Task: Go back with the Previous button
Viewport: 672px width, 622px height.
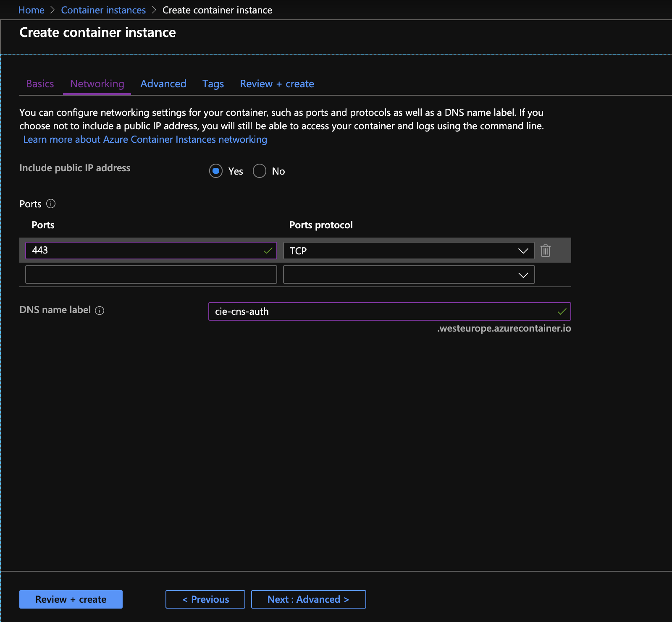Action: [x=205, y=599]
